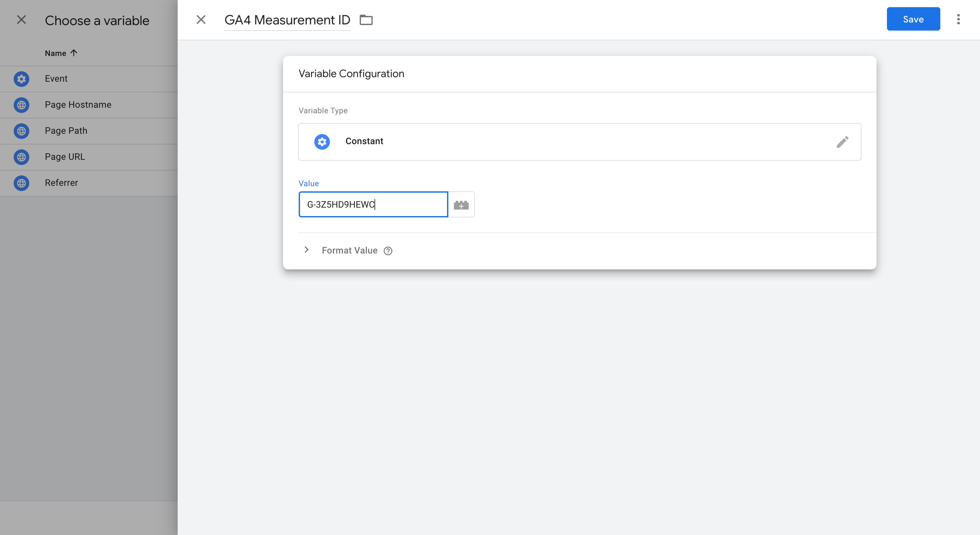Open the three-dot more actions menu
The image size is (980, 535).
click(x=958, y=20)
